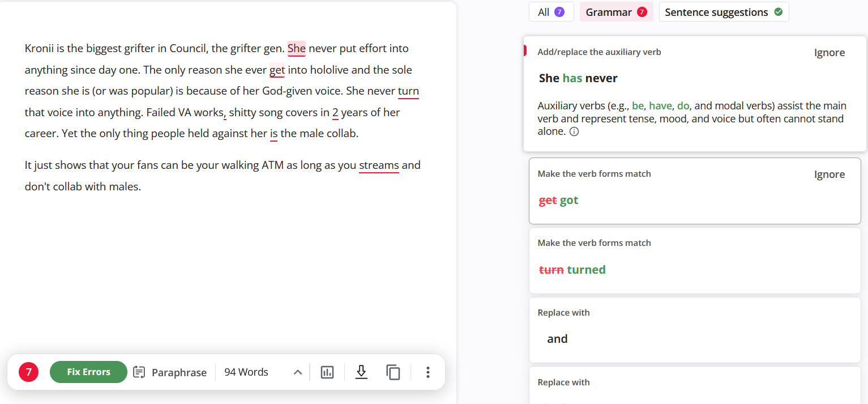Ignore the get/got verb suggestion
Image resolution: width=868 pixels, height=404 pixels.
point(829,175)
